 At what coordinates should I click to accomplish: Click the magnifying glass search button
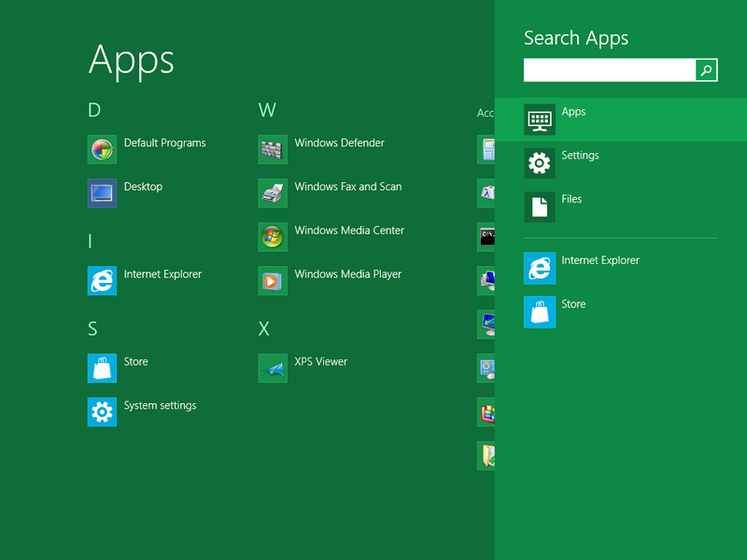(707, 70)
